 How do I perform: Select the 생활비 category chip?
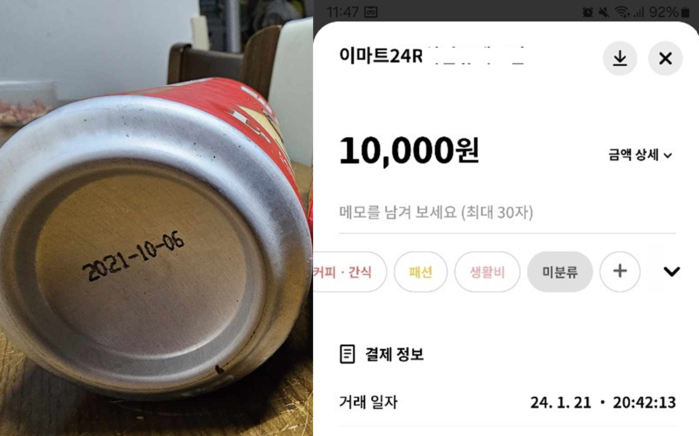point(487,271)
